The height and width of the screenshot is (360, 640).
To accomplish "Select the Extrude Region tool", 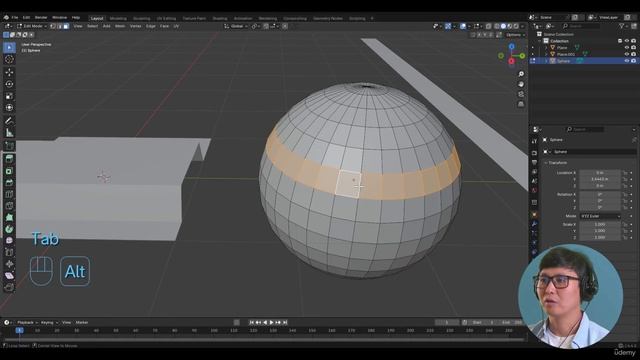I will pos(9,159).
